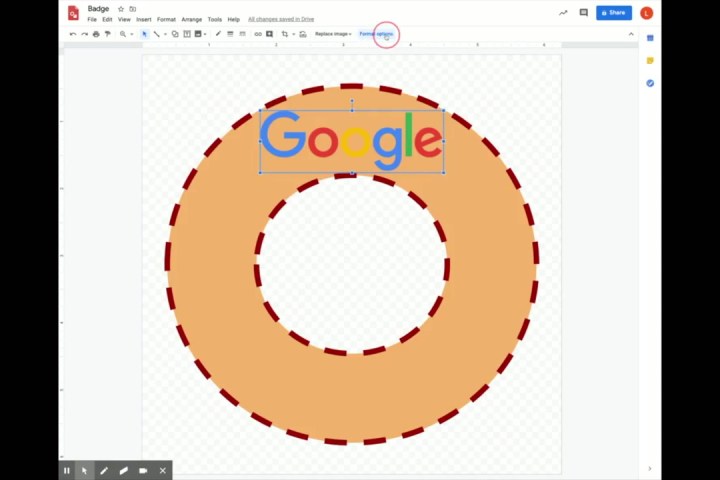Close the recording control bar
720x480 pixels.
[x=163, y=470]
